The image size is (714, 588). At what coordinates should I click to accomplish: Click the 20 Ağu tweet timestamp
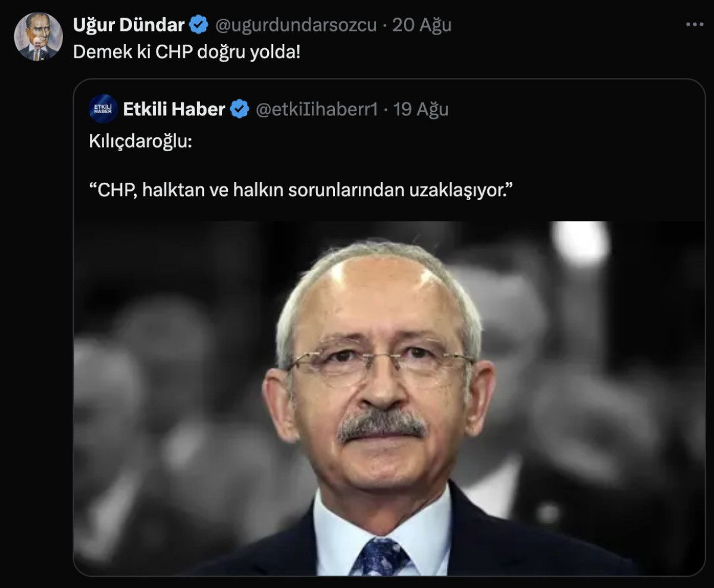pyautogui.click(x=422, y=25)
